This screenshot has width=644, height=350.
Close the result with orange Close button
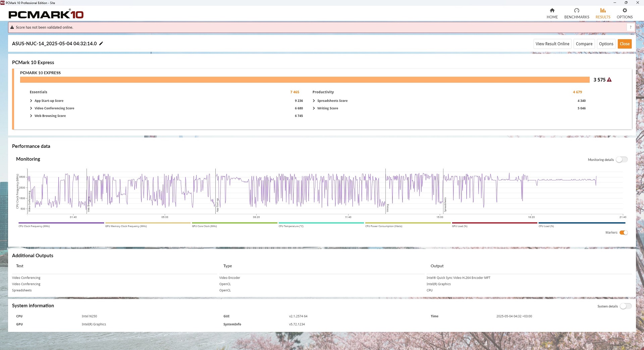[x=625, y=44]
